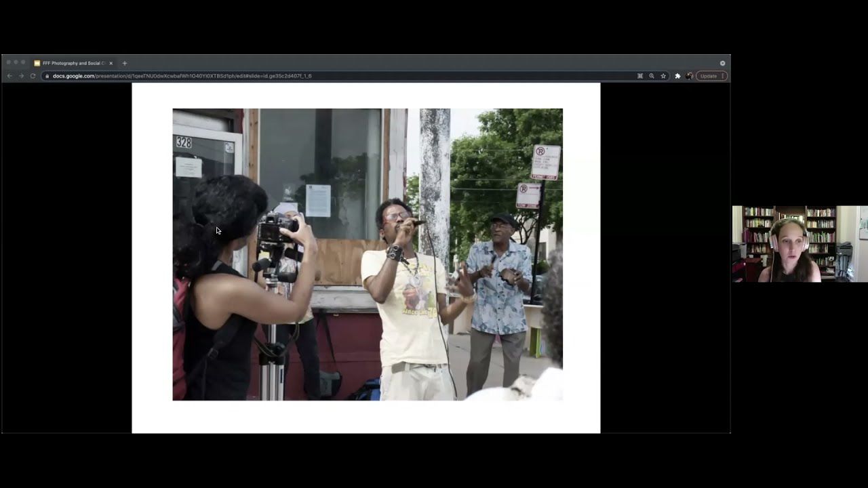Click the fullscreen icon in address bar
868x488 pixels.
(x=639, y=76)
